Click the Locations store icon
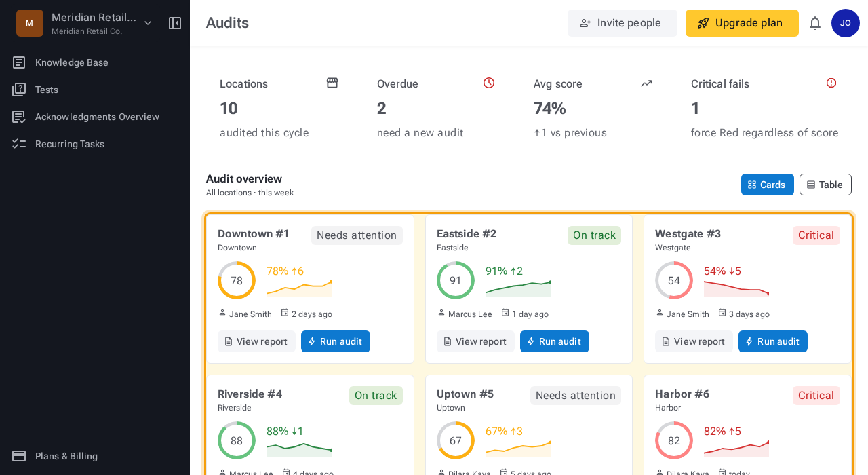The image size is (868, 475). click(x=332, y=83)
